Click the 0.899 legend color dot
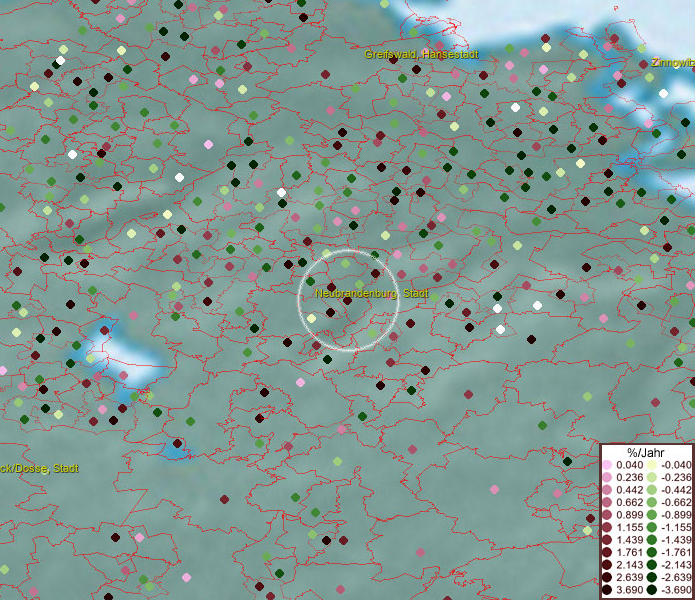695x600 pixels. pyautogui.click(x=607, y=514)
